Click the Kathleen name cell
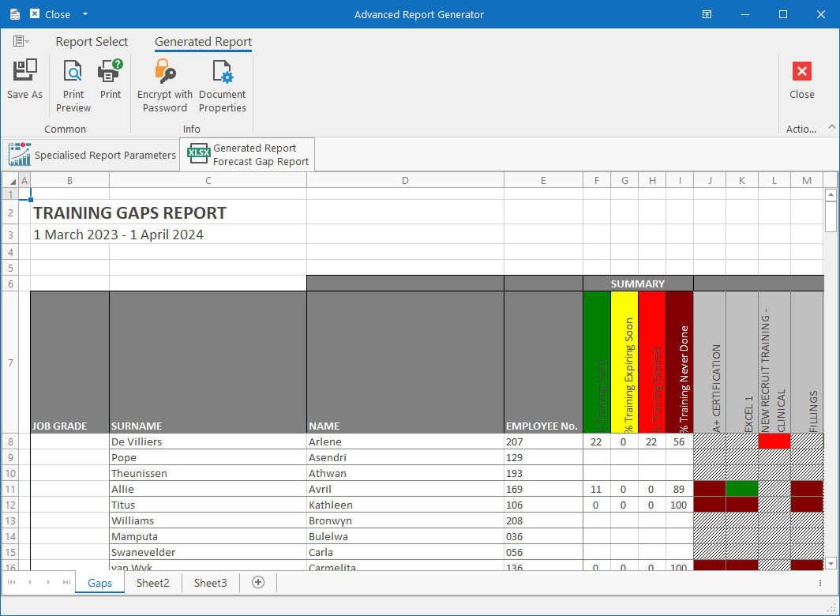This screenshot has width=840, height=616. [x=405, y=505]
